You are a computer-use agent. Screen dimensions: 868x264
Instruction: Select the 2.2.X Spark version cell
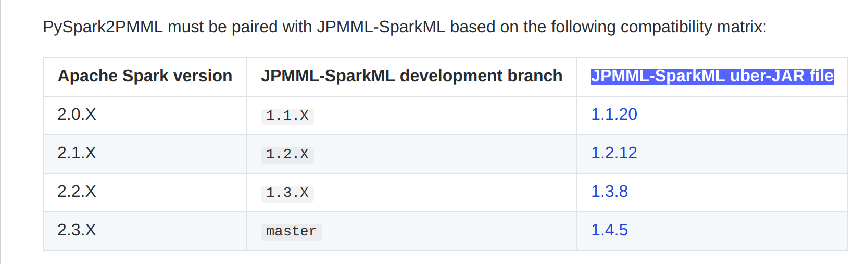[x=77, y=192]
